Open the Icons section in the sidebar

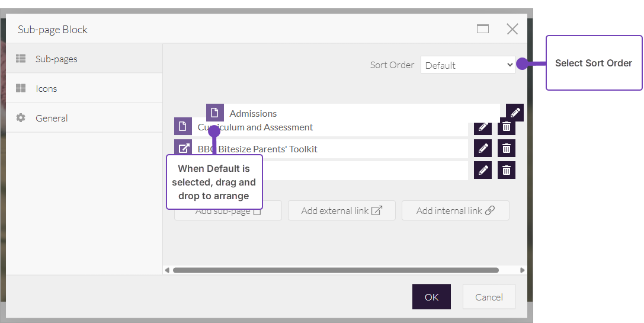tap(46, 88)
